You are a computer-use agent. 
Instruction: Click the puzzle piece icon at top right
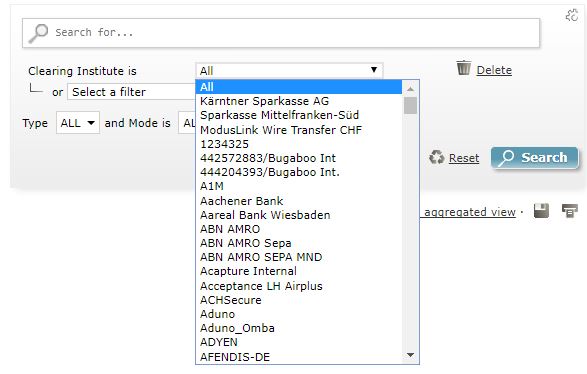(x=572, y=15)
